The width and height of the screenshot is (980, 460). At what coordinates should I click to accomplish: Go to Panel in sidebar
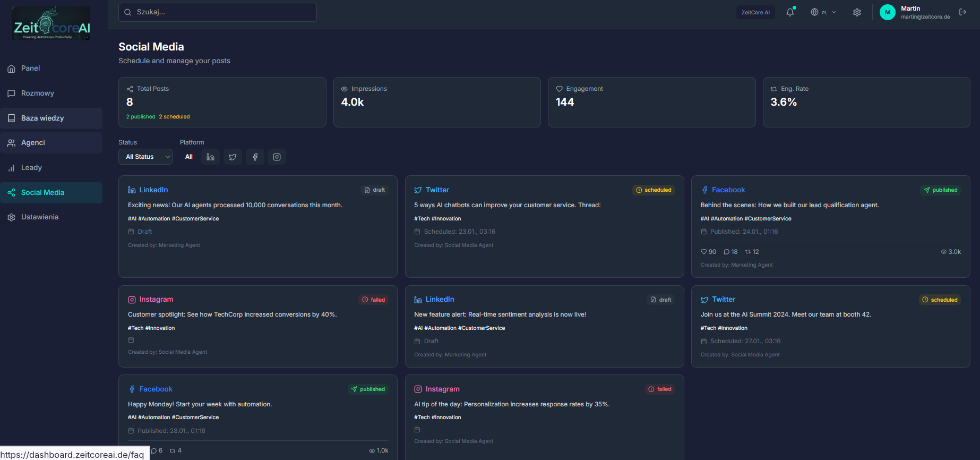(31, 69)
